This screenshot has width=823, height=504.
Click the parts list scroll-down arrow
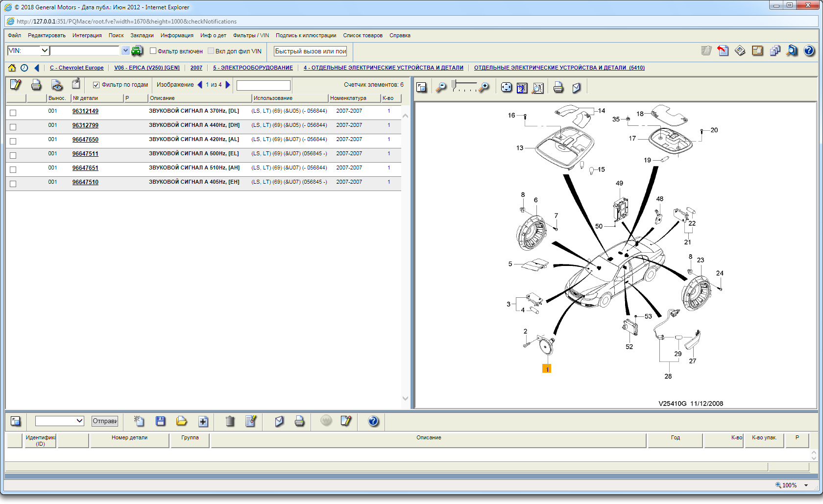[405, 398]
